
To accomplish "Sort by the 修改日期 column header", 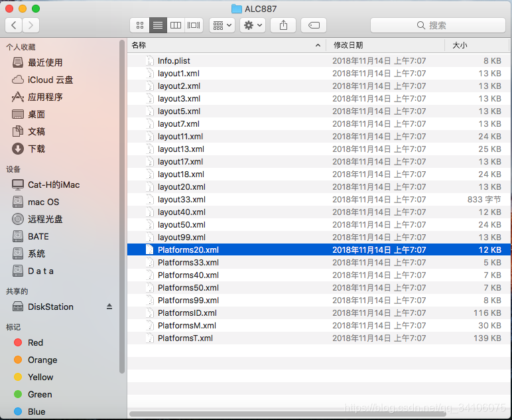I will (385, 45).
